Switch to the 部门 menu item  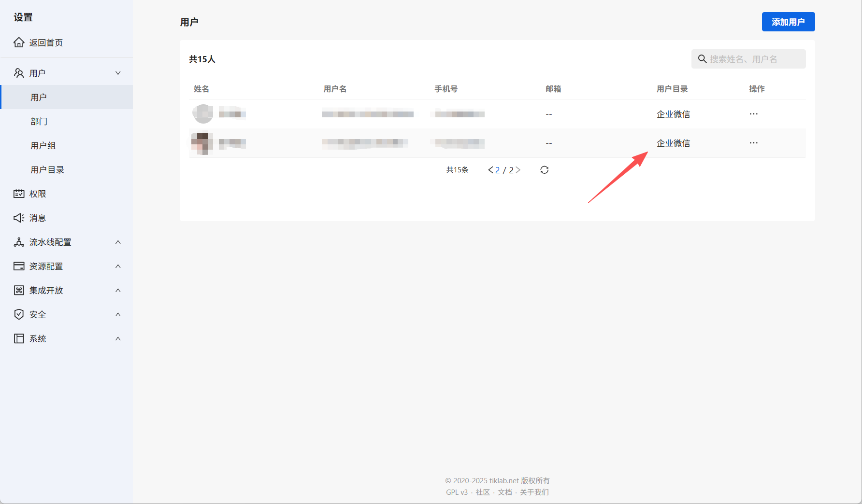(39, 121)
